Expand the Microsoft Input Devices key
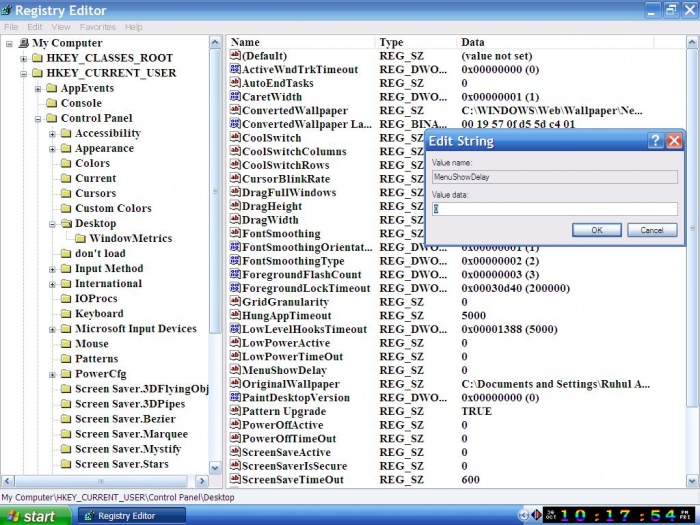This screenshot has width=700, height=525. (x=52, y=329)
